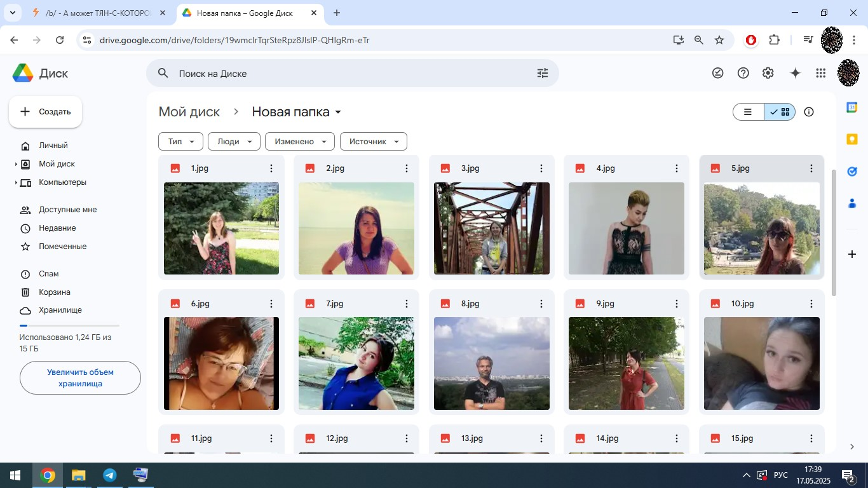Switch to the /b/ browser tab

click(98, 13)
